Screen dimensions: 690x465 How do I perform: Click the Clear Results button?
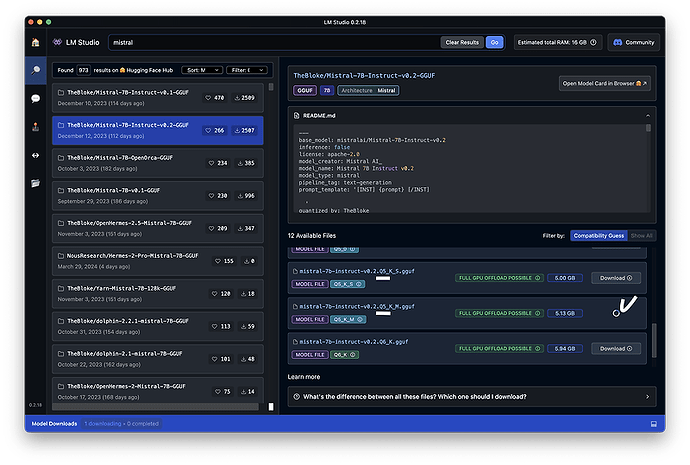(462, 42)
